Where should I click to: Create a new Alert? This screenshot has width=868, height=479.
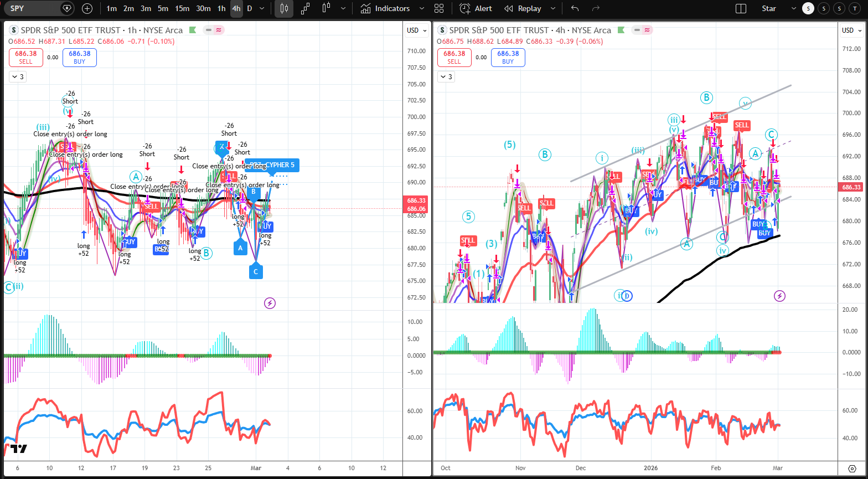[x=476, y=8]
